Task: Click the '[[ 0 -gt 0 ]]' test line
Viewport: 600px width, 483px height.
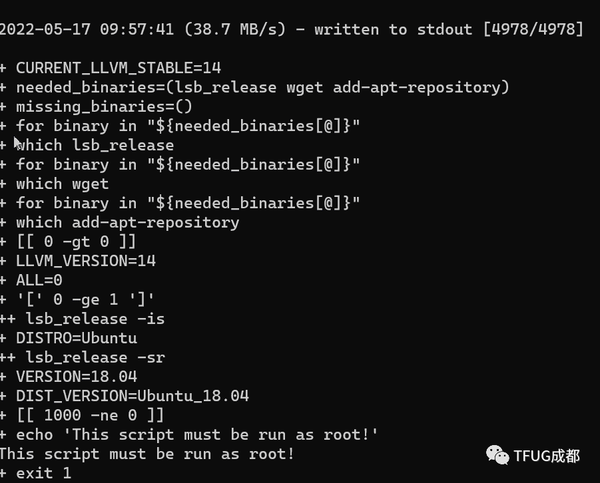Action: 68,242
